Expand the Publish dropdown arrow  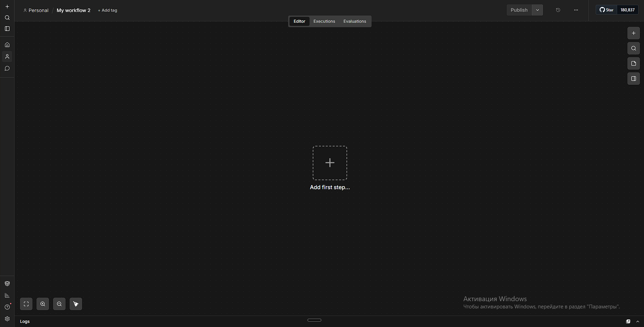point(537,10)
